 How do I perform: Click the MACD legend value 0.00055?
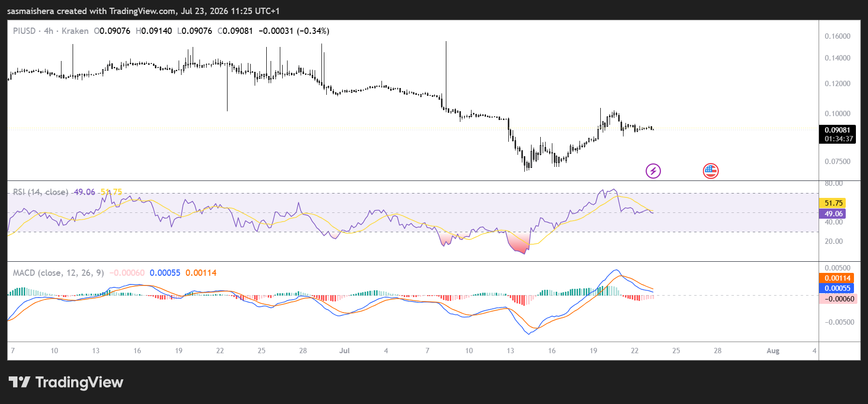pyautogui.click(x=165, y=273)
